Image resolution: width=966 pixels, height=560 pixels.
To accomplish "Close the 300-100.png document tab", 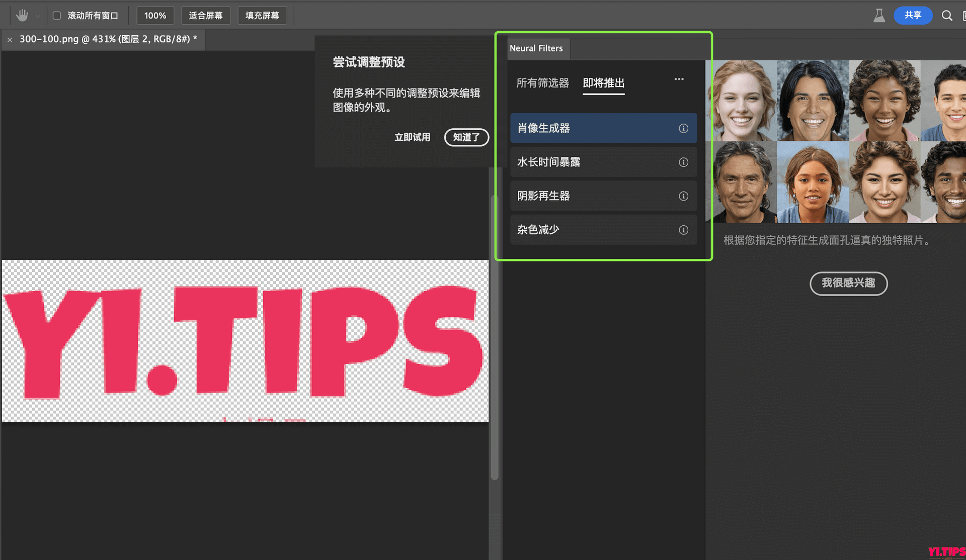I will (x=10, y=39).
